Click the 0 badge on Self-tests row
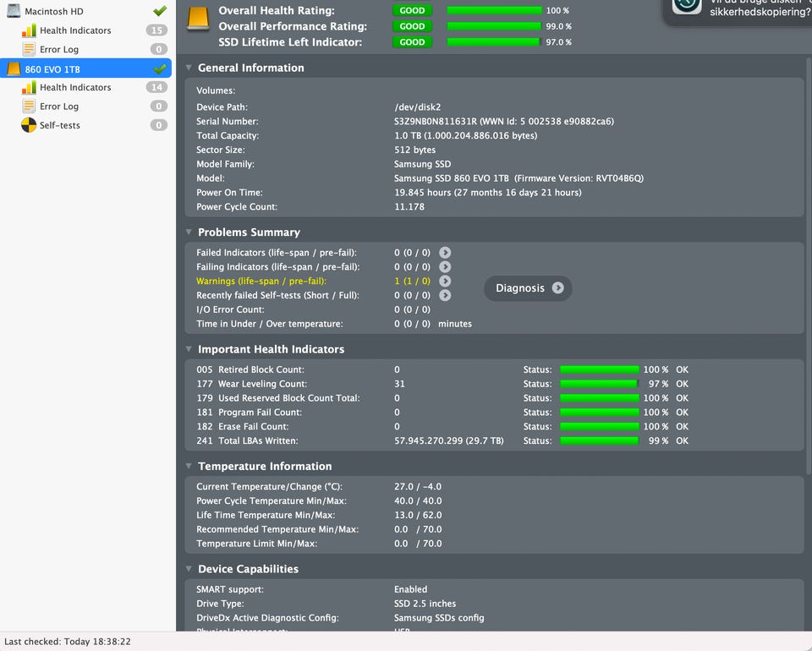The height and width of the screenshot is (651, 812). click(159, 125)
